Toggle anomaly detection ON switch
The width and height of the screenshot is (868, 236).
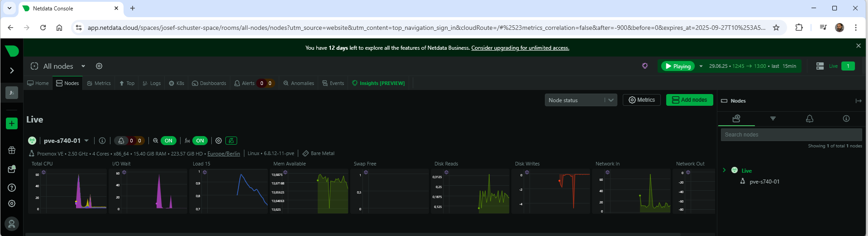(x=168, y=141)
